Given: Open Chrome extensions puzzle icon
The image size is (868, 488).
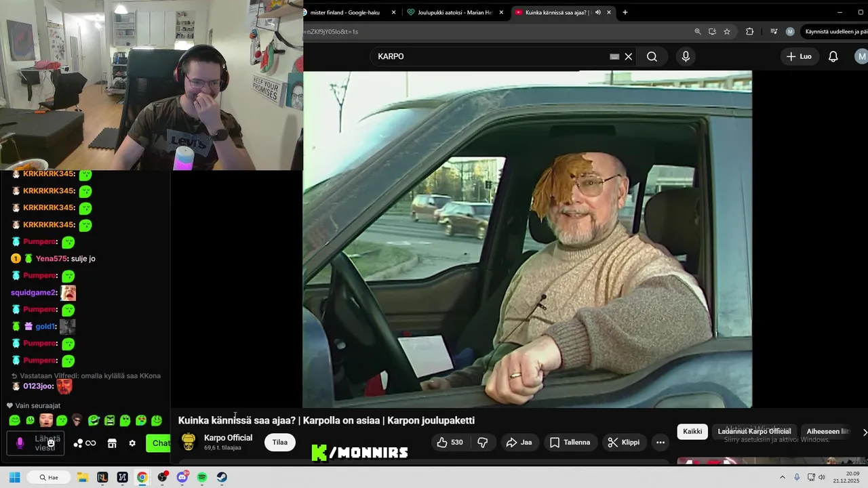Looking at the screenshot, I should (x=749, y=31).
